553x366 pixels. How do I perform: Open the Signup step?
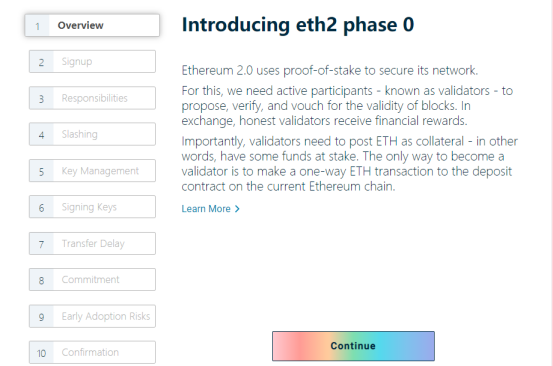click(x=92, y=62)
